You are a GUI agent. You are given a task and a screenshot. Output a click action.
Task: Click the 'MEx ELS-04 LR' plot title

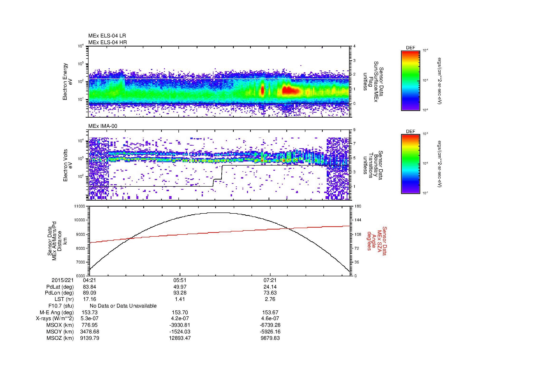coord(107,36)
